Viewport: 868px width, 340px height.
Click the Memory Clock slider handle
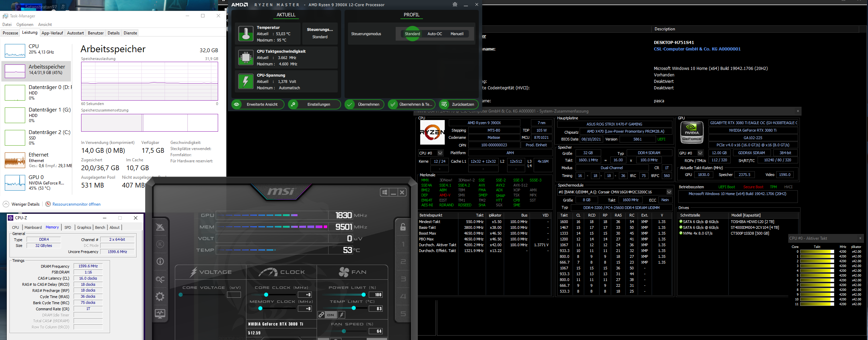tap(260, 308)
